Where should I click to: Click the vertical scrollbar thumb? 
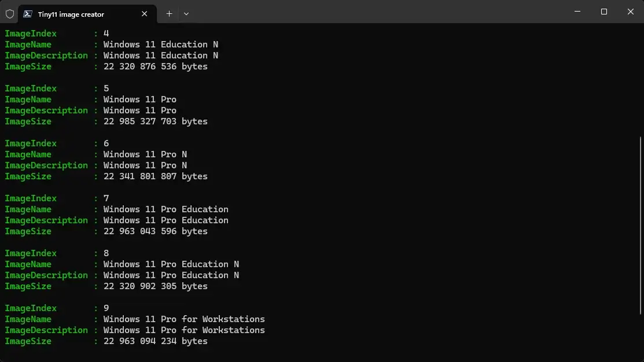641,226
